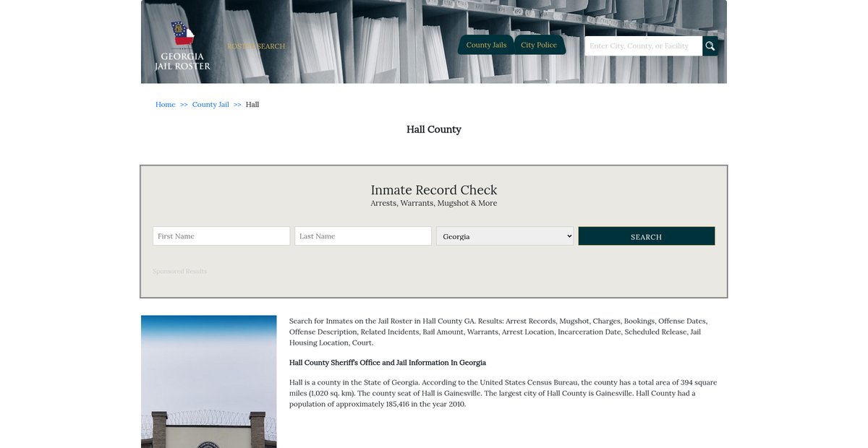Image resolution: width=868 pixels, height=448 pixels.
Task: Go to Home via breadcrumb
Action: click(165, 105)
